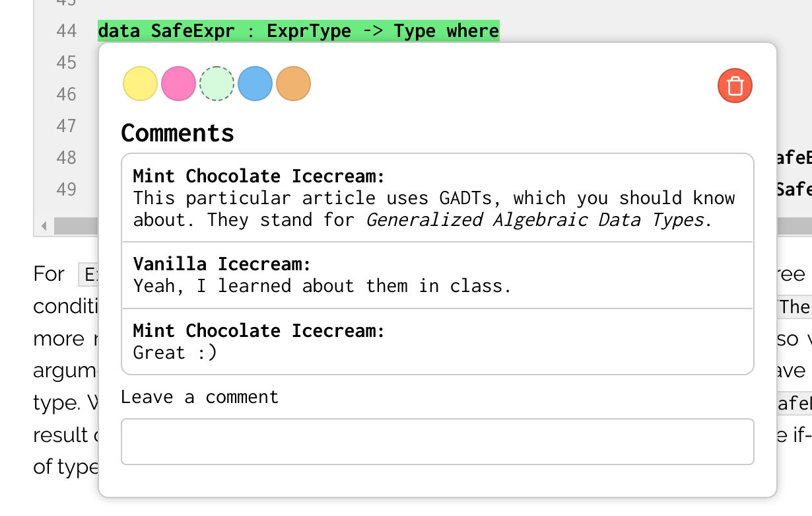Focus the Leave a comment text box
The image size is (812, 516).
437,441
